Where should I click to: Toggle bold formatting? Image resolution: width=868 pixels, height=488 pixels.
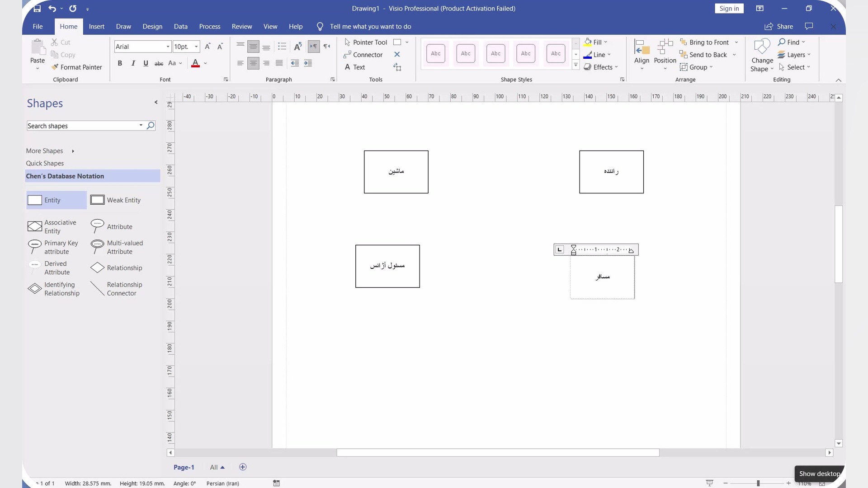120,63
